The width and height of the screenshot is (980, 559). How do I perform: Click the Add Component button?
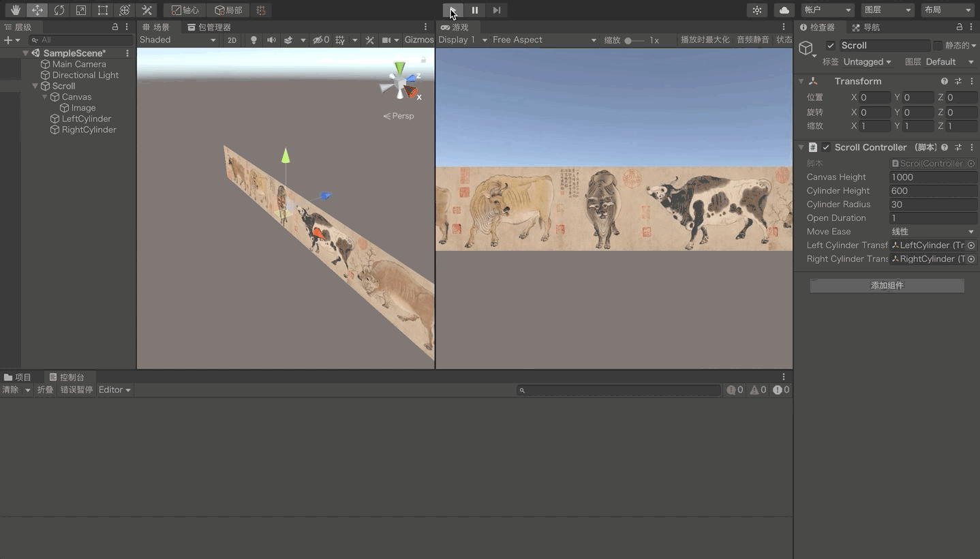(887, 286)
